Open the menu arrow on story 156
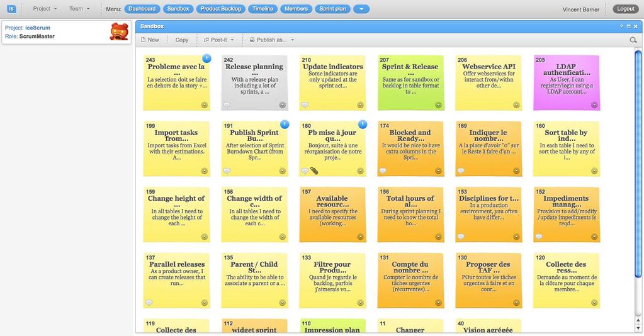The width and height of the screenshot is (644, 336). 439,237
